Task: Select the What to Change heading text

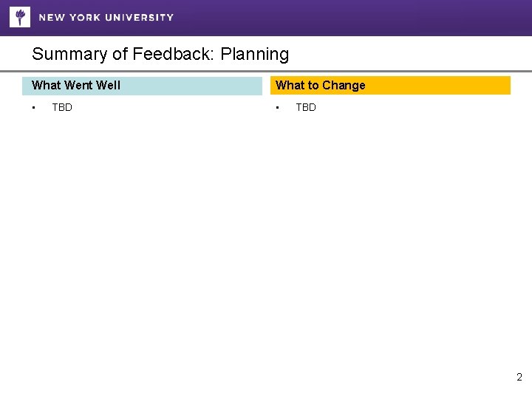Action: tap(320, 85)
